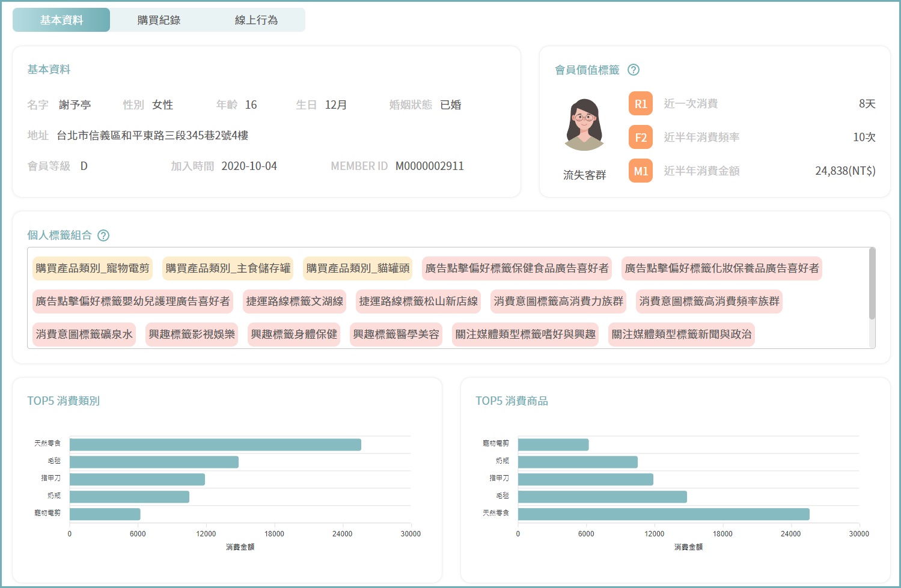The height and width of the screenshot is (588, 901).
Task: Click the 天然零食 bar in TOP5 消費類別
Action: 215,444
